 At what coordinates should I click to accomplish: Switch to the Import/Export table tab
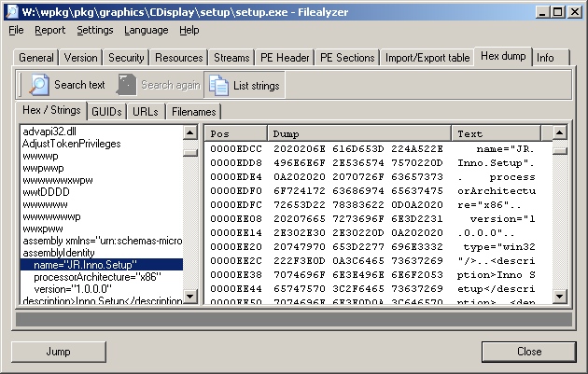tap(427, 58)
